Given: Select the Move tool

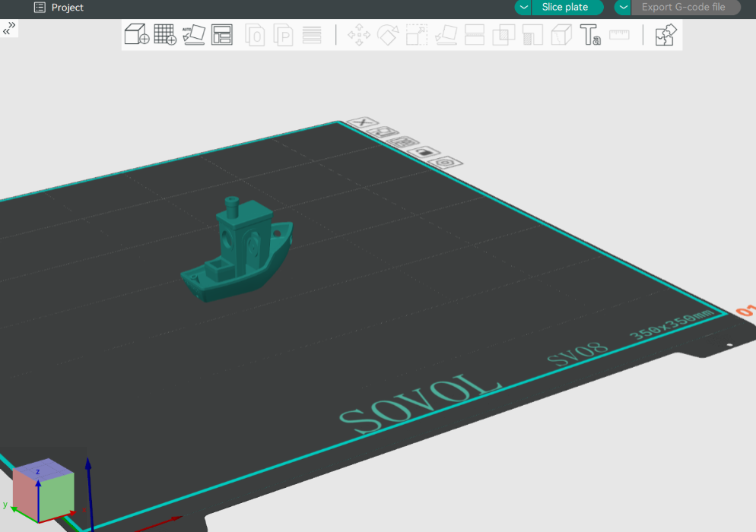Looking at the screenshot, I should click(359, 35).
